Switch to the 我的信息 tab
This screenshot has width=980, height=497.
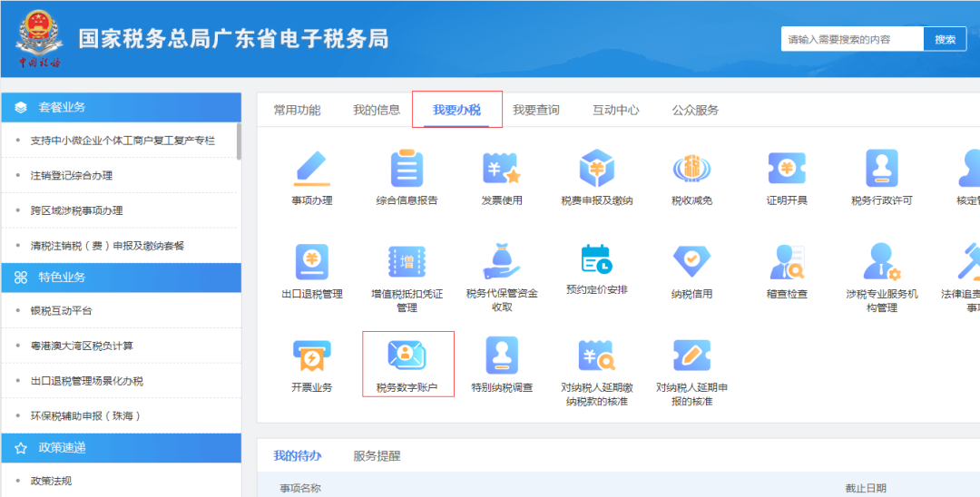click(x=377, y=111)
